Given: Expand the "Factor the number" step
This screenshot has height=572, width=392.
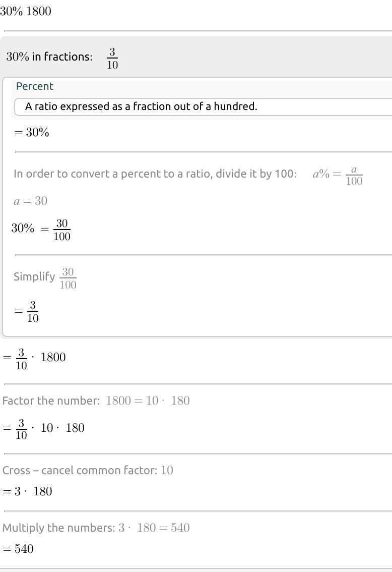Looking at the screenshot, I should click(x=51, y=401).
